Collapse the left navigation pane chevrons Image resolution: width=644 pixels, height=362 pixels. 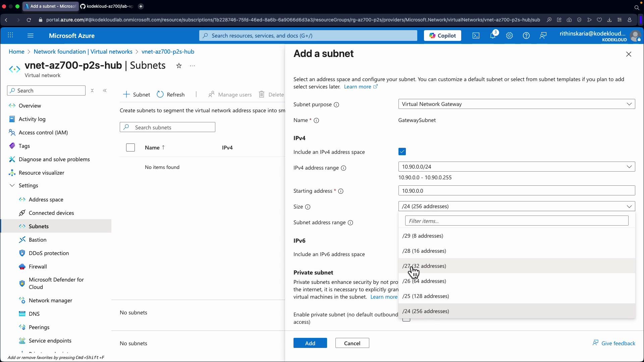tap(105, 90)
